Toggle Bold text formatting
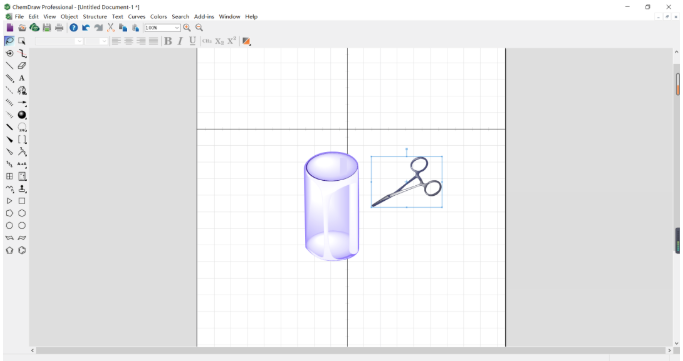The width and height of the screenshot is (683, 361). 168,41
